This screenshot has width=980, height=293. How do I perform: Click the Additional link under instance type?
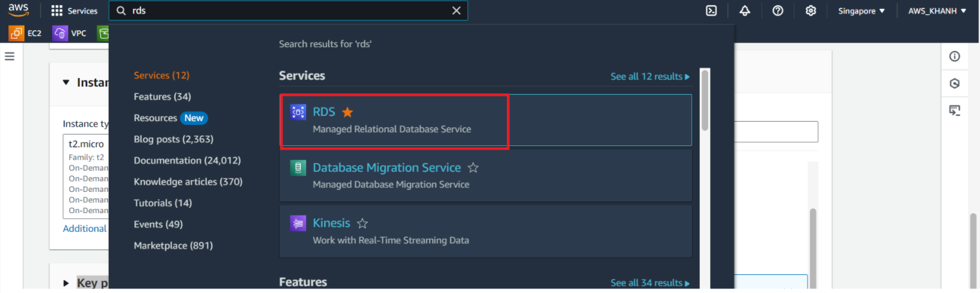click(84, 229)
